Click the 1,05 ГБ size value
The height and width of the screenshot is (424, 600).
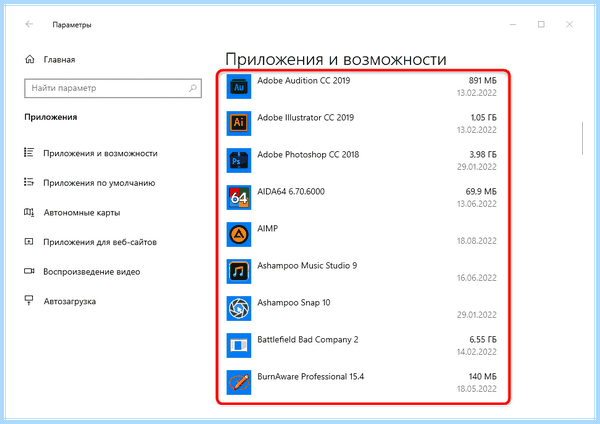coord(484,117)
